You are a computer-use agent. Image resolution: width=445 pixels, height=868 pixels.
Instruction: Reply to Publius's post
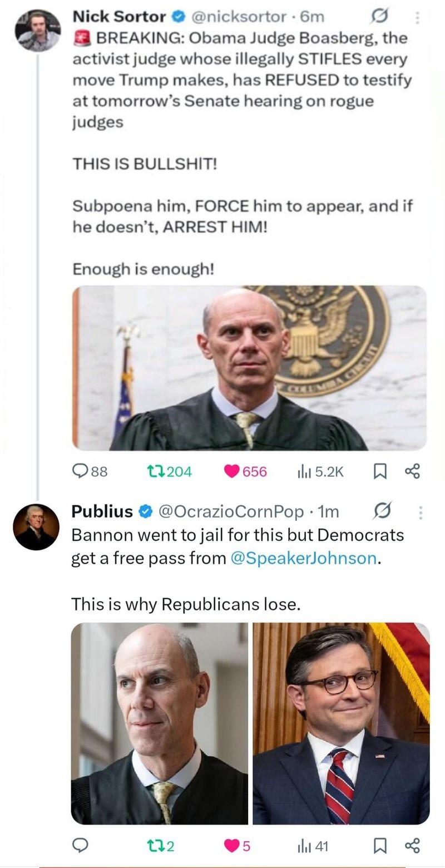click(81, 846)
